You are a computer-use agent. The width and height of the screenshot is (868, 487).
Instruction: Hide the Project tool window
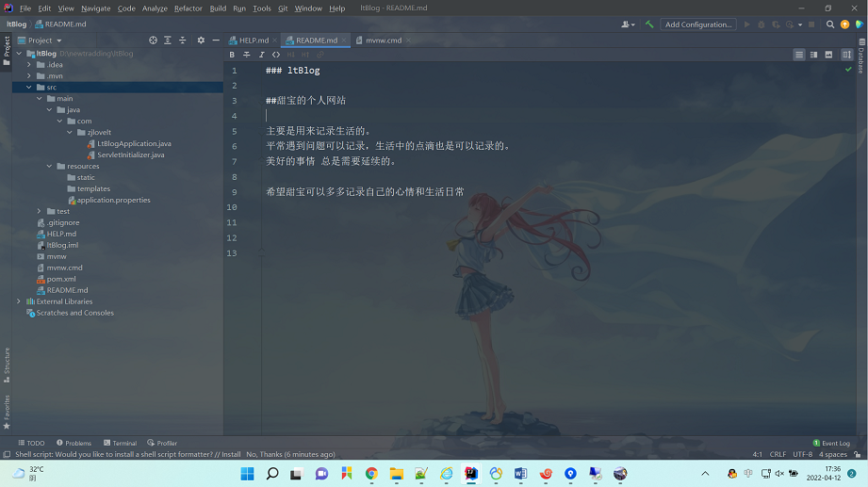pyautogui.click(x=216, y=41)
